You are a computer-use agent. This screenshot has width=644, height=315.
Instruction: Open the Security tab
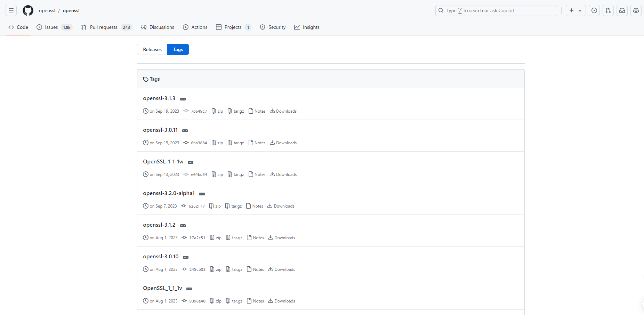pos(273,27)
